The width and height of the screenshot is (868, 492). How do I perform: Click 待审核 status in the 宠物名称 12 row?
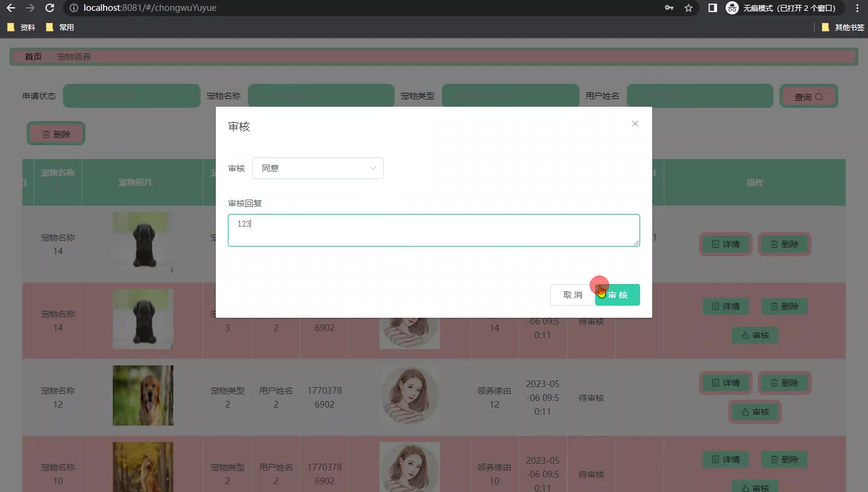tap(591, 398)
